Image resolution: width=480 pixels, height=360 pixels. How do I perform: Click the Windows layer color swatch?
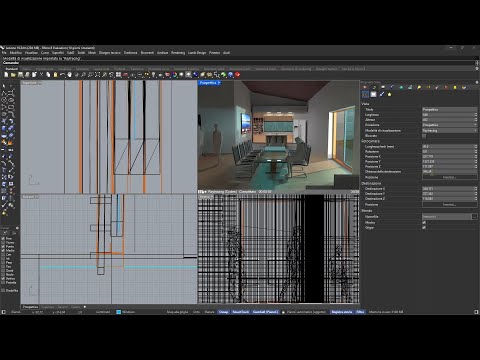tap(118, 312)
